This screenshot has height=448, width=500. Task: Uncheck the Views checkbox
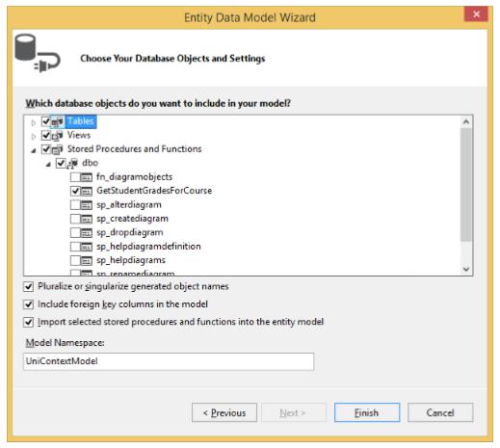coord(46,135)
